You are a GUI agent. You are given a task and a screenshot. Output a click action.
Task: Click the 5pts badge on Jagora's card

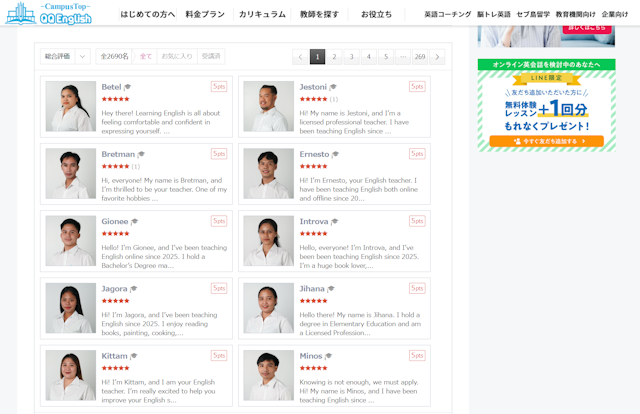pyautogui.click(x=219, y=288)
